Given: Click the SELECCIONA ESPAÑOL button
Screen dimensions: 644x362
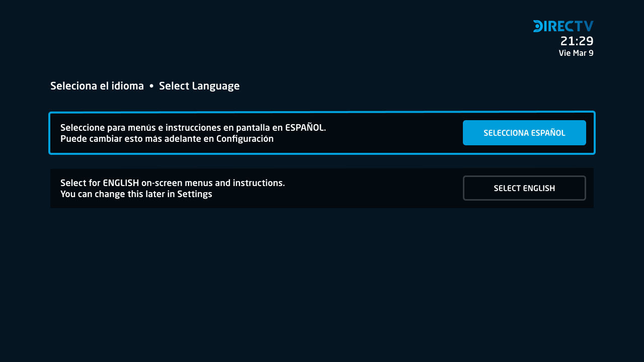Looking at the screenshot, I should pyautogui.click(x=524, y=133).
